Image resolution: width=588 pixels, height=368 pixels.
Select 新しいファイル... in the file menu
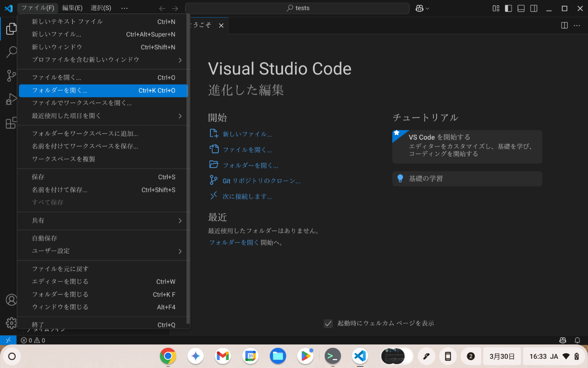coord(103,34)
